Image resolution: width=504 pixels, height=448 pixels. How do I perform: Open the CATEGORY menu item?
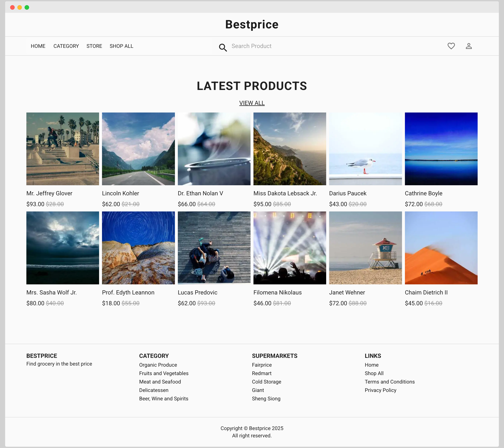point(66,46)
